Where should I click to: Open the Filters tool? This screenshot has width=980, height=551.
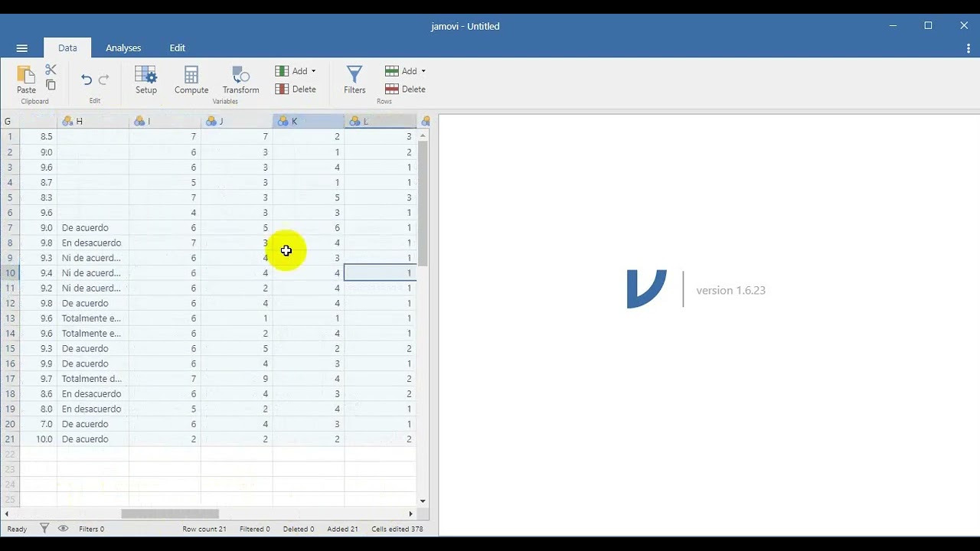point(354,80)
